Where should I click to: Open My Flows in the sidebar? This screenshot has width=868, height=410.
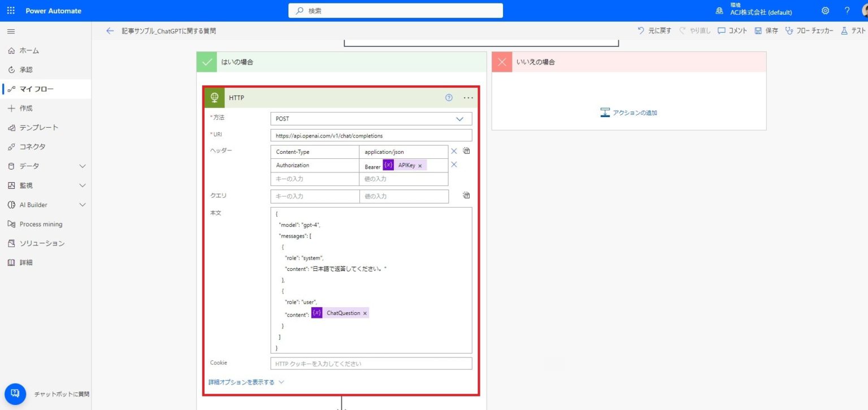click(x=37, y=89)
